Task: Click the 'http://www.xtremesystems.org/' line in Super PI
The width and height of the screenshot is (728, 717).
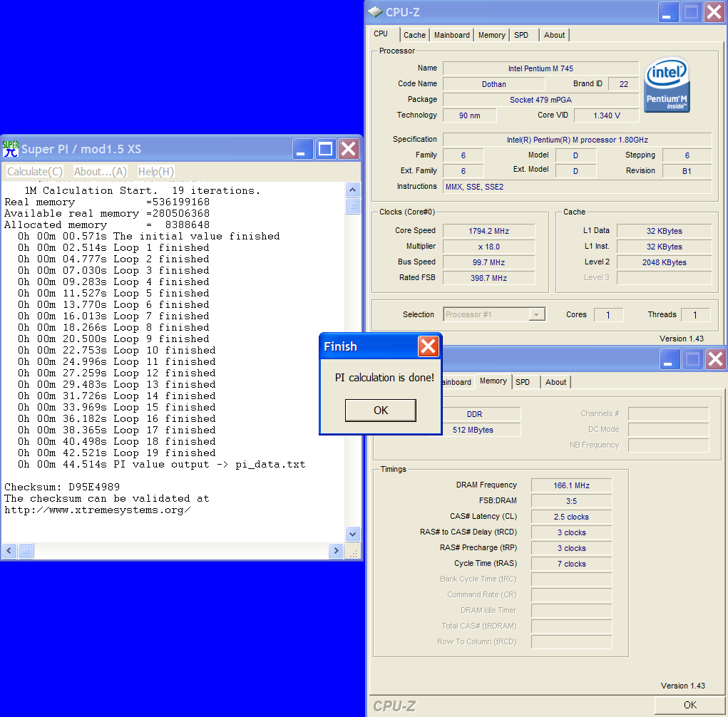Action: pyautogui.click(x=98, y=510)
